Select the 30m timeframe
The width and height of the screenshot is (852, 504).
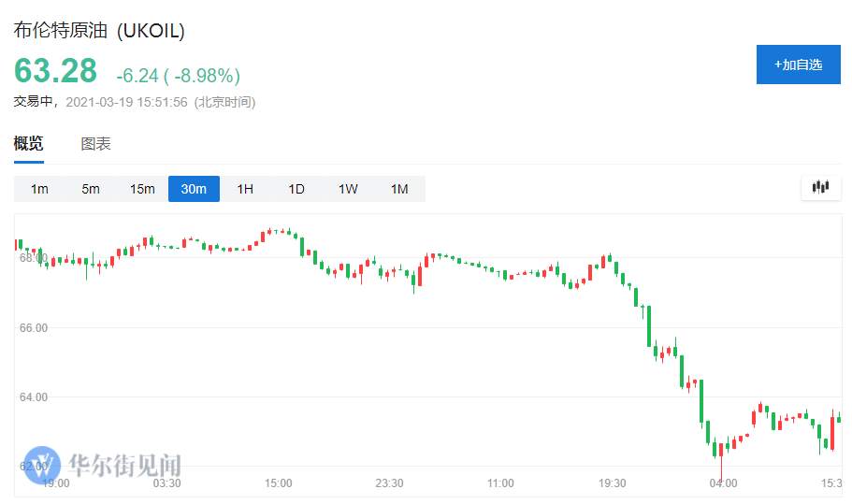pyautogui.click(x=194, y=189)
